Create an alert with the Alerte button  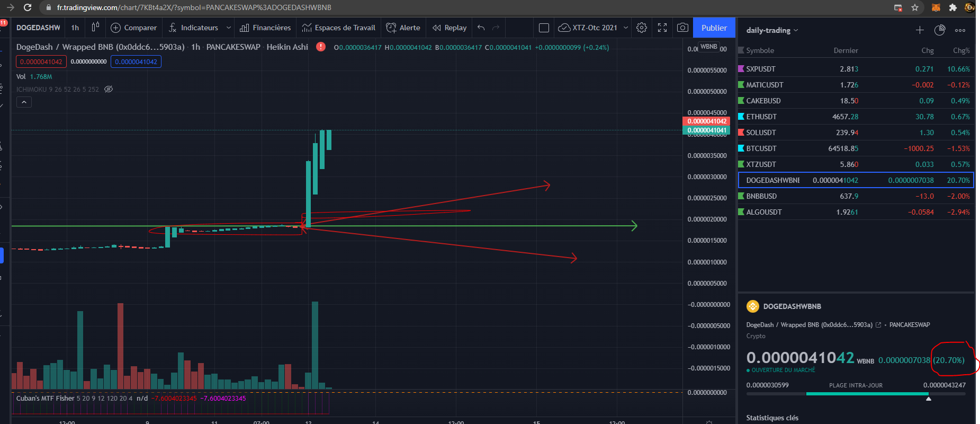tap(403, 28)
